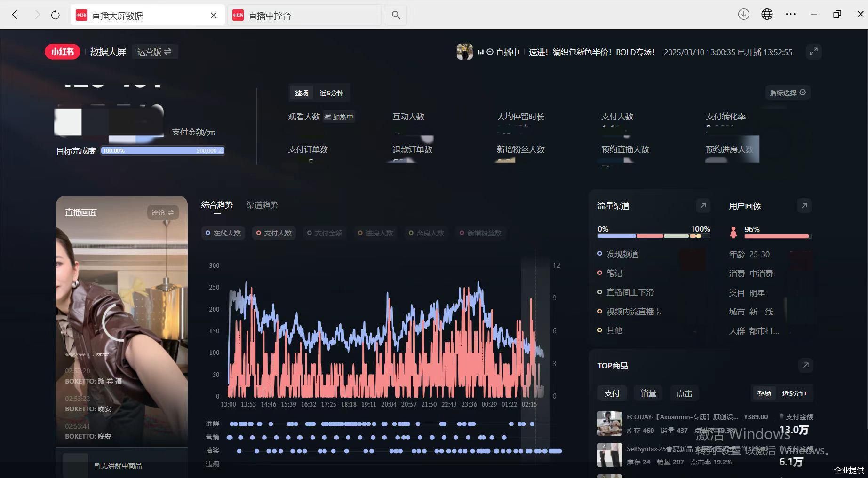Go back with the browser back arrow
The image size is (868, 478).
coord(15,15)
